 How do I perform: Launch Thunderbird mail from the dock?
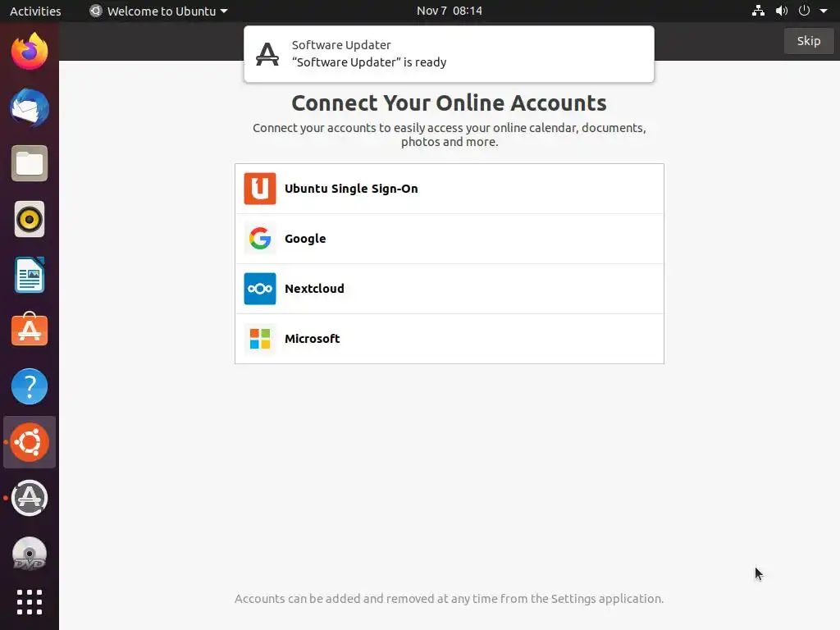(x=30, y=107)
